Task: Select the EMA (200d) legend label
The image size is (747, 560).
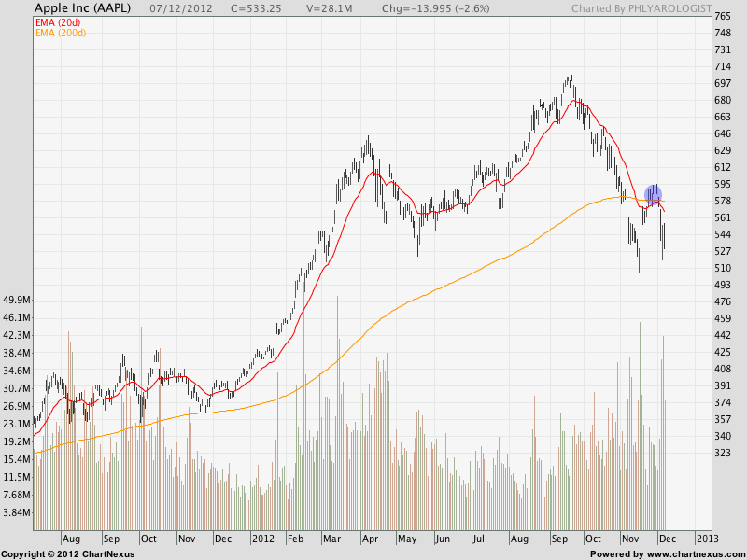Action: click(62, 33)
